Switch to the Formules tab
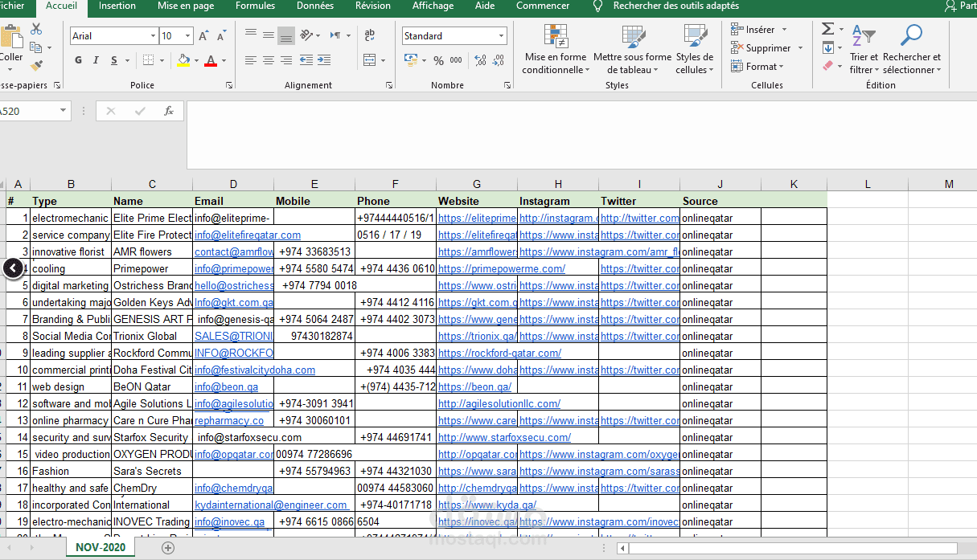The image size is (977, 560). (255, 6)
